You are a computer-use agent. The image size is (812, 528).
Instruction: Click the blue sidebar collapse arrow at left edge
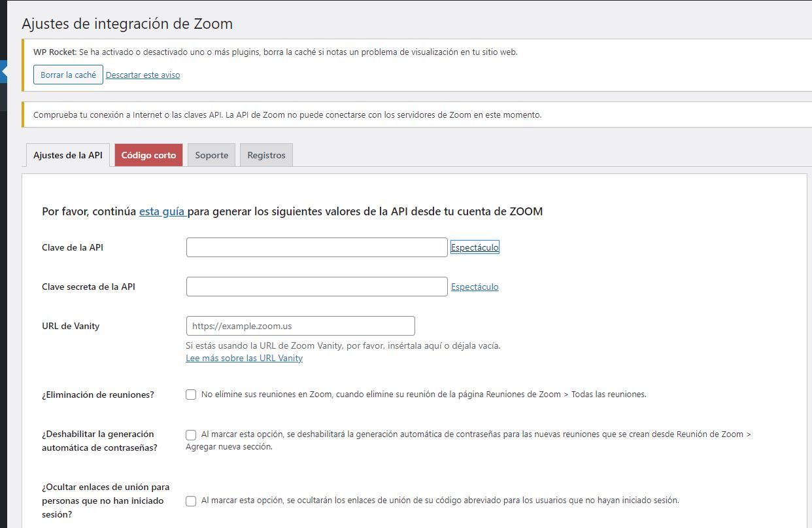(x=3, y=72)
